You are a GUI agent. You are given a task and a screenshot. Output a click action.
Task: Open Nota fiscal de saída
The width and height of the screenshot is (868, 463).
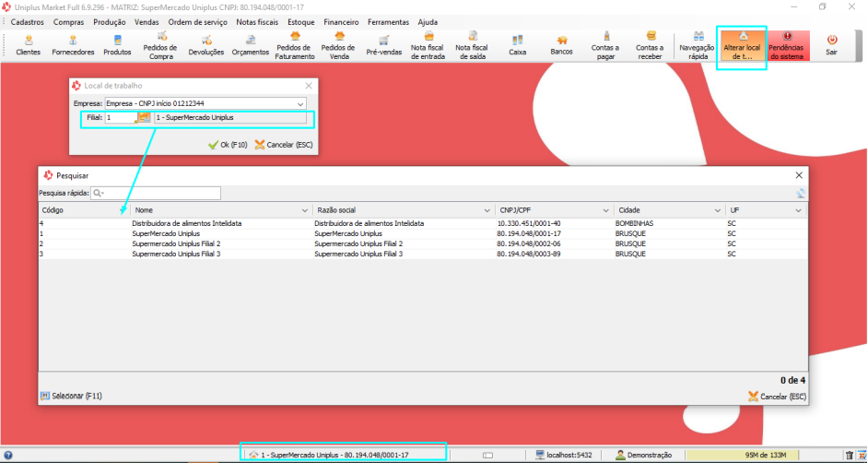coord(472,46)
